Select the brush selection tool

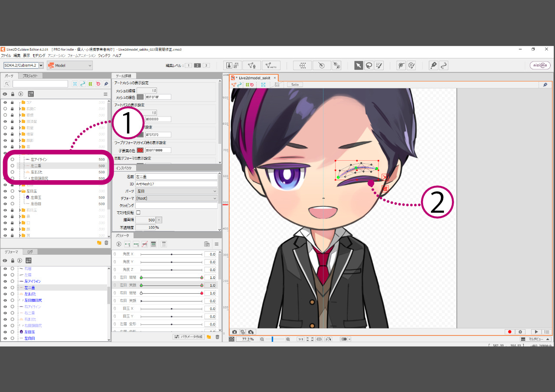point(379,65)
